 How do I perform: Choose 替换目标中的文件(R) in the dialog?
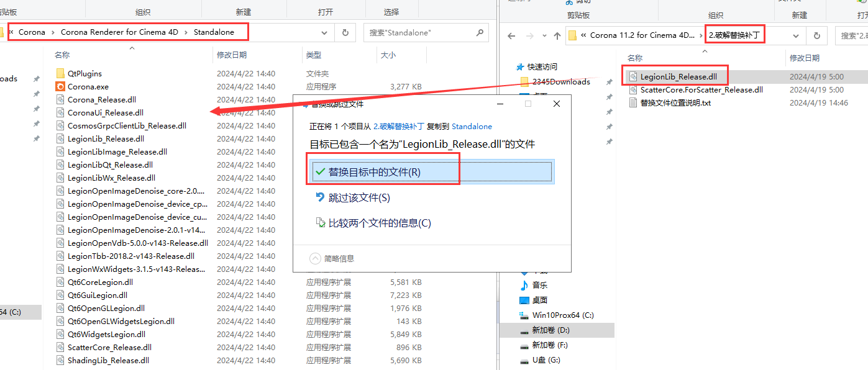coord(431,172)
